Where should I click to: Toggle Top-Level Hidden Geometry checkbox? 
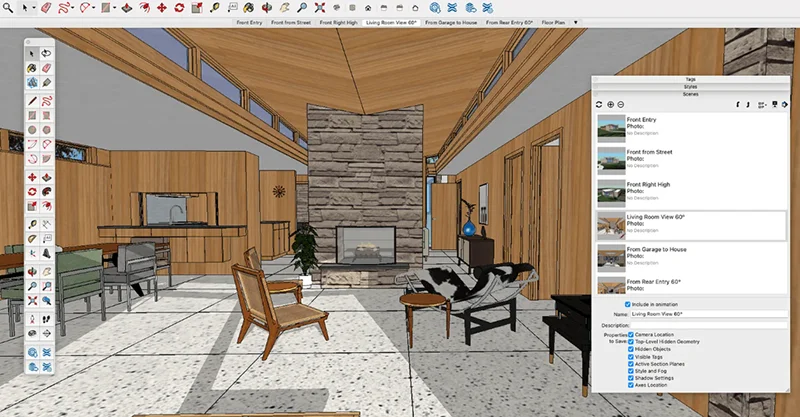(x=631, y=342)
